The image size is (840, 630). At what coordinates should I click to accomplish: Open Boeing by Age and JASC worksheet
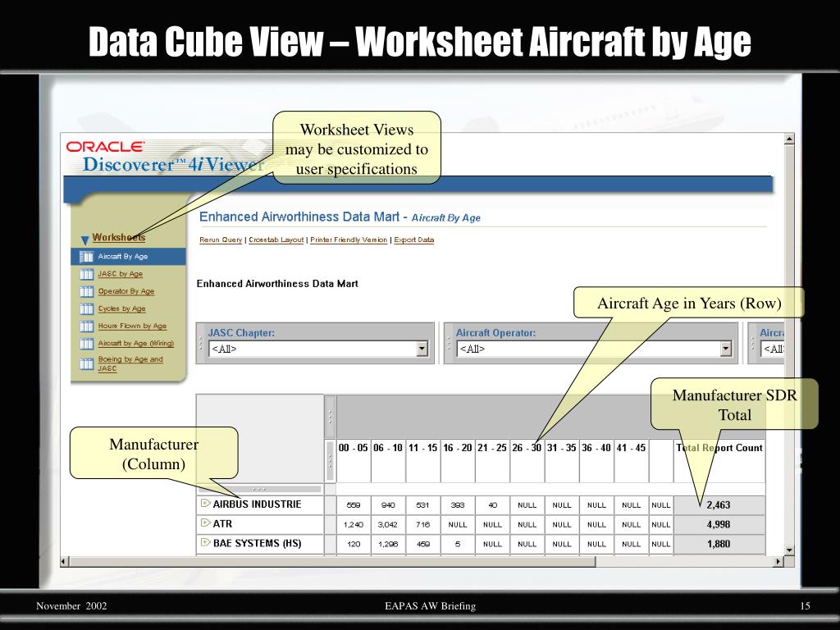pos(130,363)
